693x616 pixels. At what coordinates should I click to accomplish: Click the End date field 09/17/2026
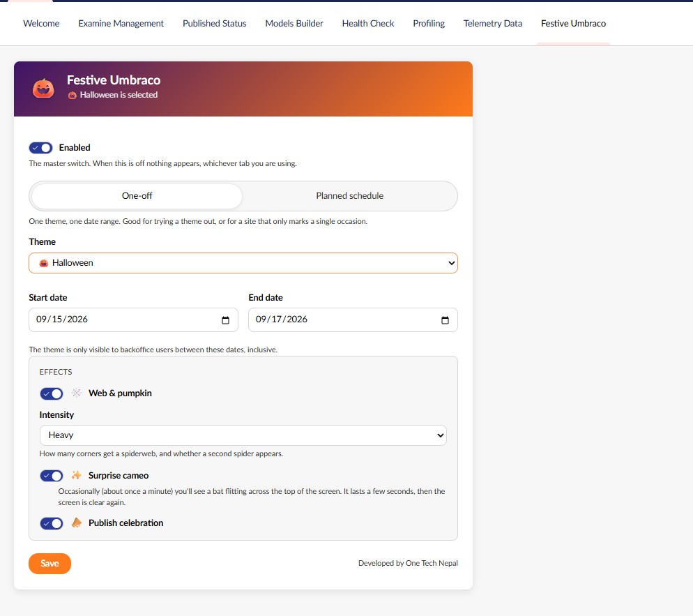[x=353, y=320]
